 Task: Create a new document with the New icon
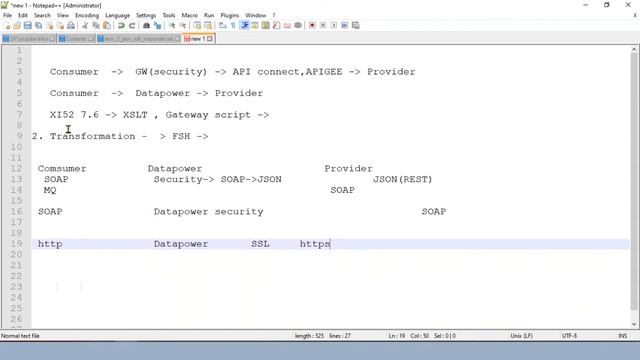(7, 25)
